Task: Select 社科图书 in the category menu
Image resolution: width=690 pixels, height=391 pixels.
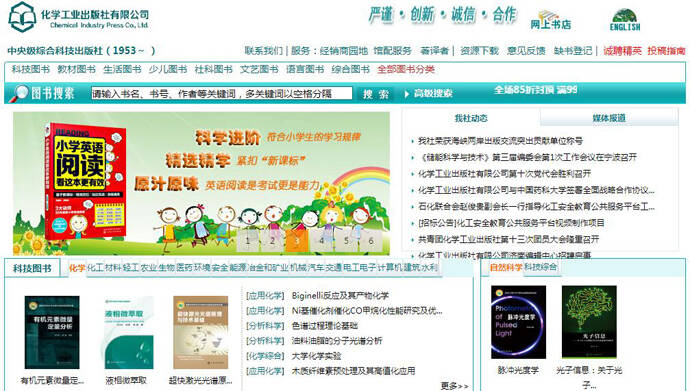Action: pyautogui.click(x=213, y=69)
